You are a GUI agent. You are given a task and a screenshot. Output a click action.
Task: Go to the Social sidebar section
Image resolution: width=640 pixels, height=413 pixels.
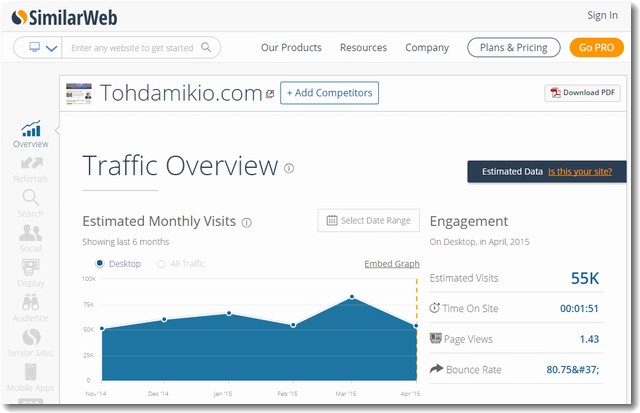click(31, 239)
